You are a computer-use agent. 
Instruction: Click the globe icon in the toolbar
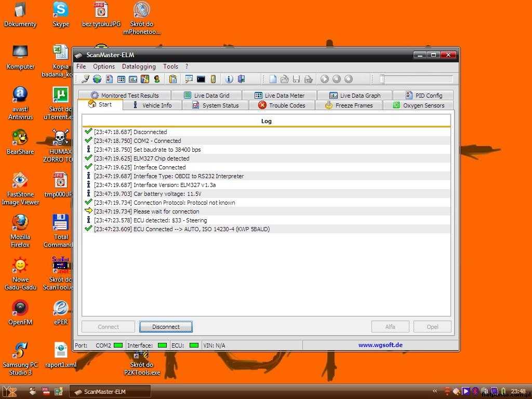(97, 79)
